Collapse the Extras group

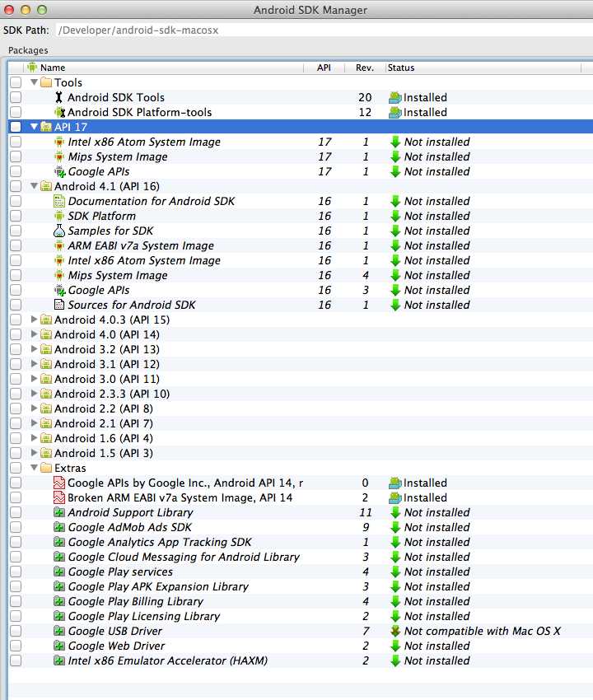[x=34, y=468]
